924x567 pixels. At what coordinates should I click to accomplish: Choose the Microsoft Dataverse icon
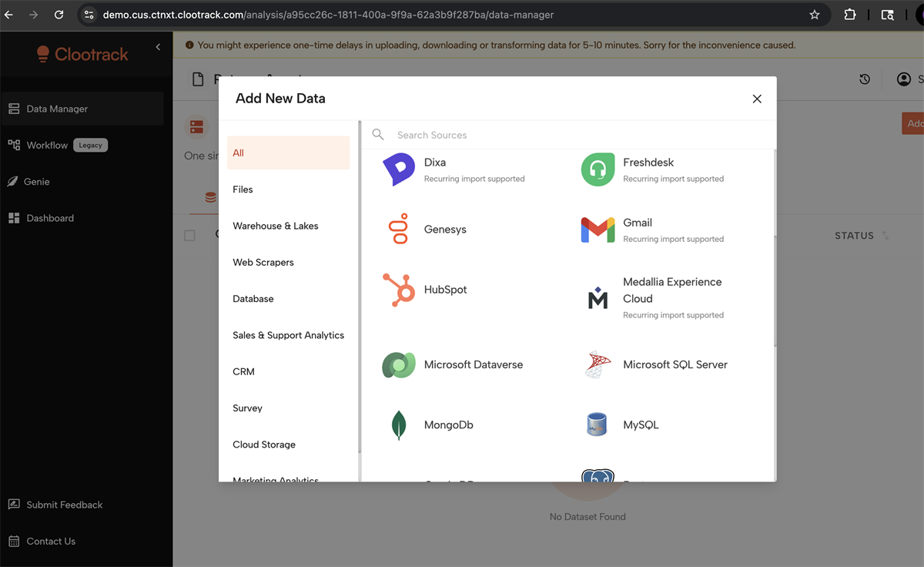[x=398, y=364]
